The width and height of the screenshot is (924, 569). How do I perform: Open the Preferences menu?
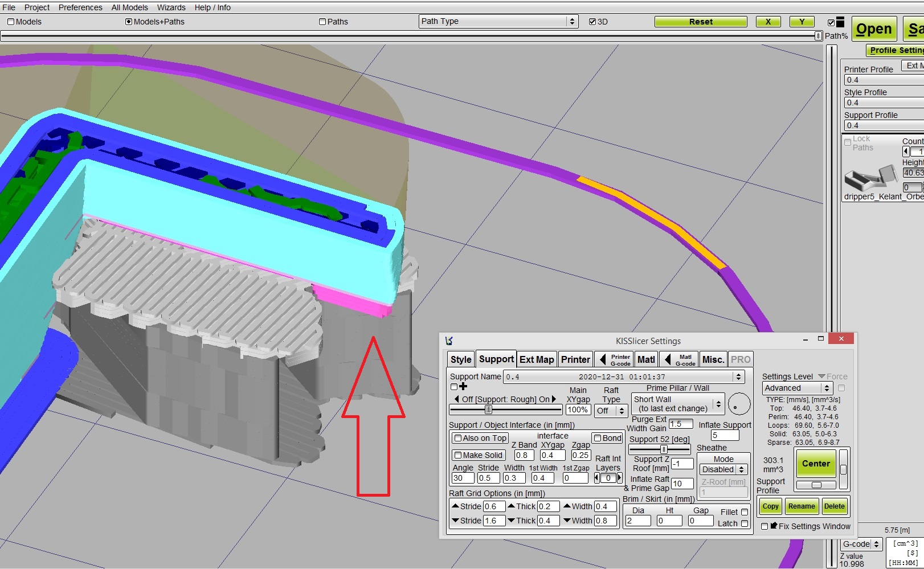coord(80,7)
